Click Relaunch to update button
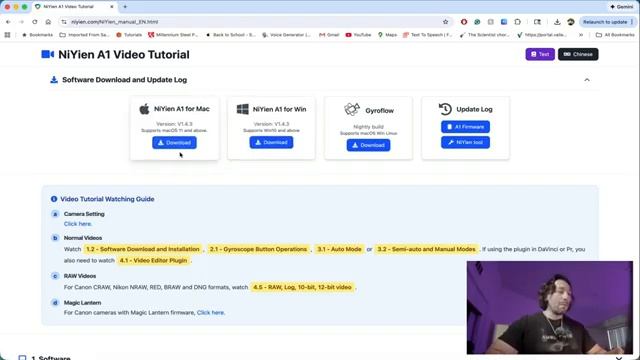640x360 pixels. [x=607, y=22]
